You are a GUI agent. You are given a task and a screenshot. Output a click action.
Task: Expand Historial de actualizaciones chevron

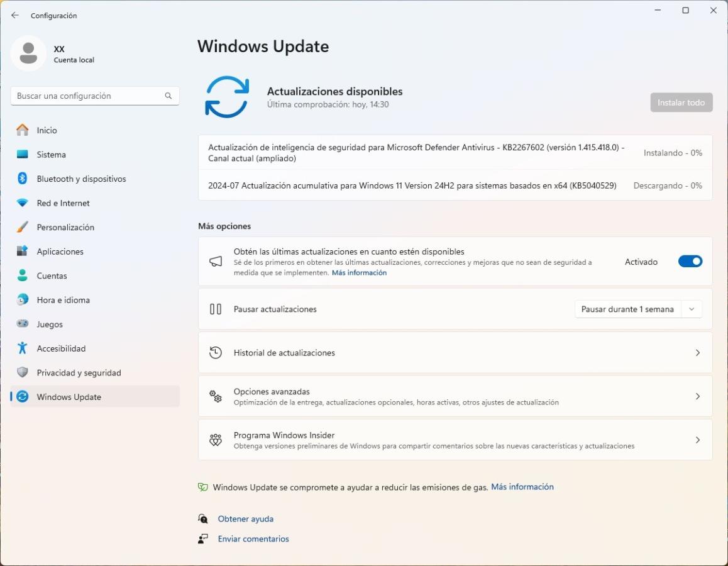tap(697, 353)
